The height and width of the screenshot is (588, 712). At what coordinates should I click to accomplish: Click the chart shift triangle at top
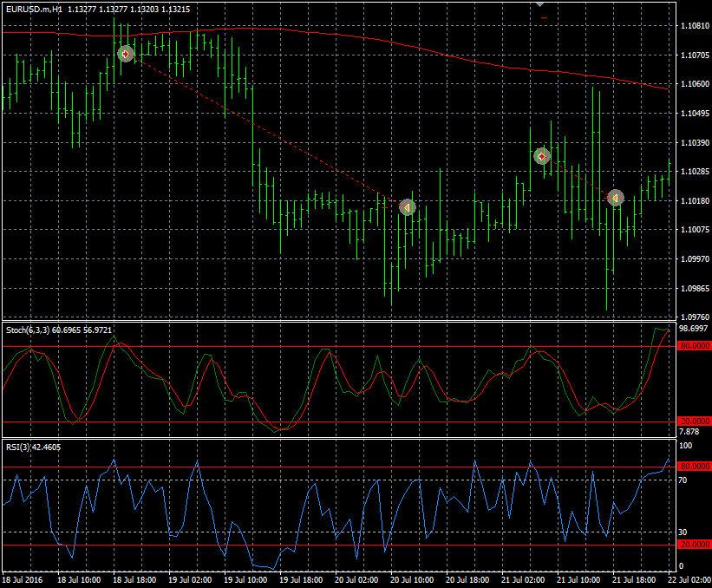click(x=540, y=4)
